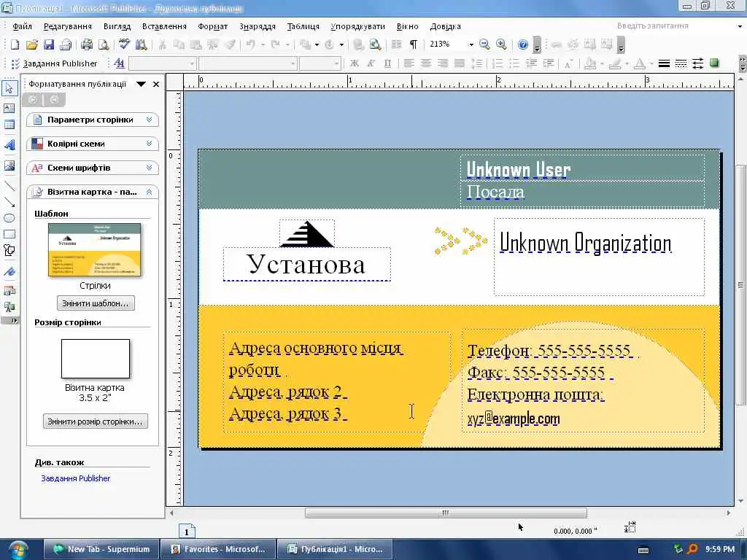Click the Dash Style icon
This screenshot has height=560, width=747.
(x=681, y=63)
